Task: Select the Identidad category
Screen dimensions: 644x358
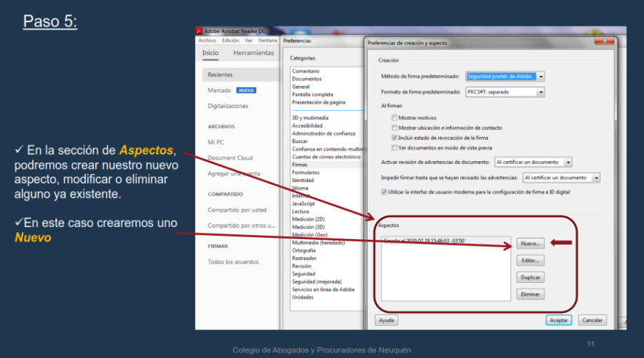Action: point(303,180)
